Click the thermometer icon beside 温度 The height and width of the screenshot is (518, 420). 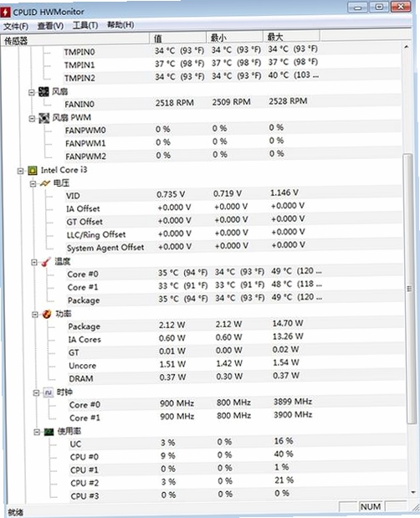click(x=46, y=262)
